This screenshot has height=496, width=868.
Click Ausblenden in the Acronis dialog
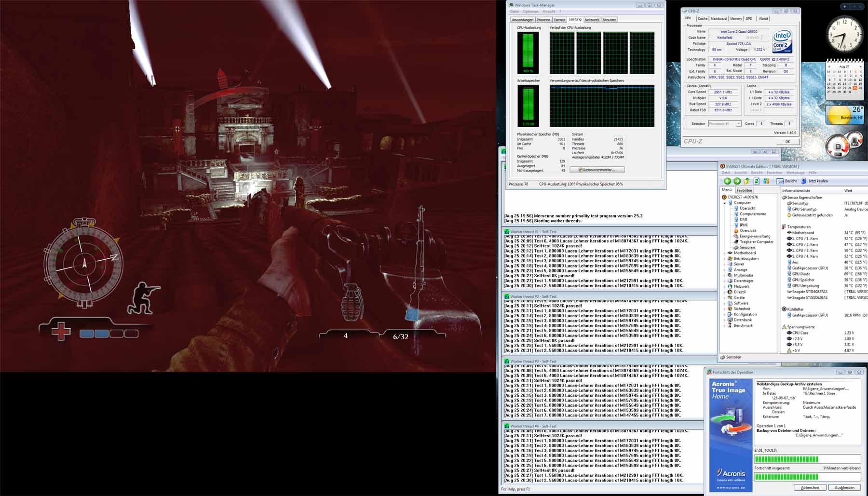[x=844, y=487]
